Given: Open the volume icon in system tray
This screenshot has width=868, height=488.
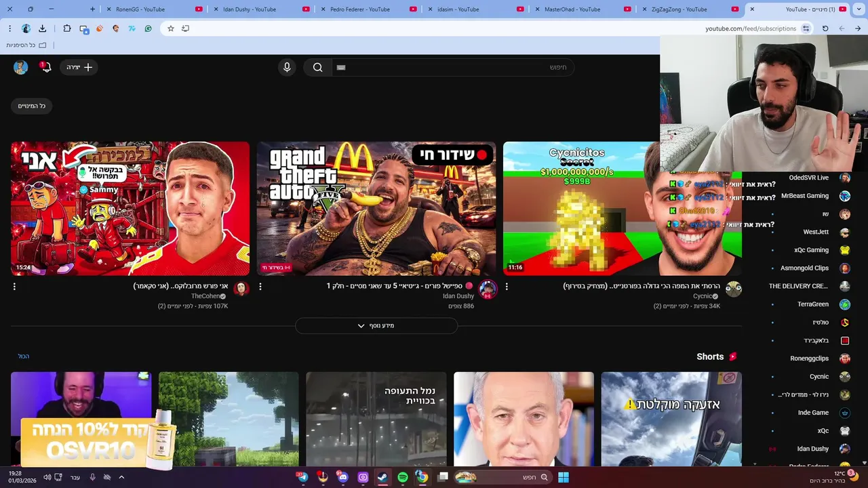Looking at the screenshot, I should pyautogui.click(x=47, y=477).
